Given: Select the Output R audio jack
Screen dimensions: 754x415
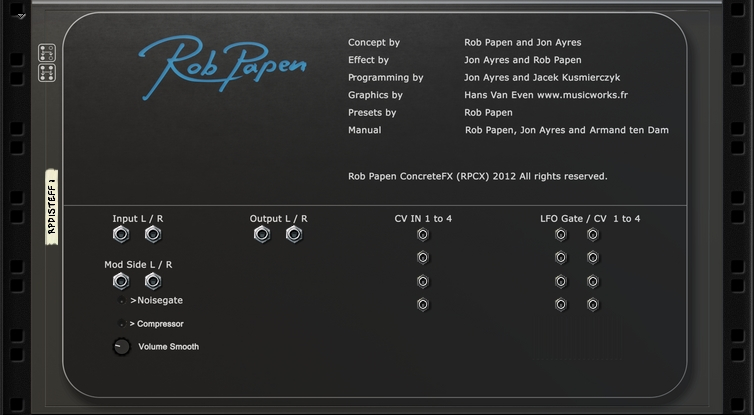Looking at the screenshot, I should click(294, 235).
